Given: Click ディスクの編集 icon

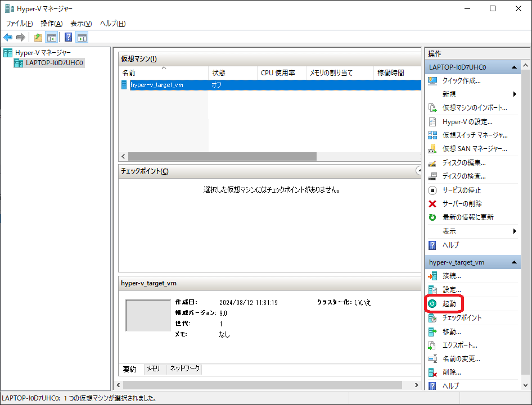Looking at the screenshot, I should tap(432, 163).
